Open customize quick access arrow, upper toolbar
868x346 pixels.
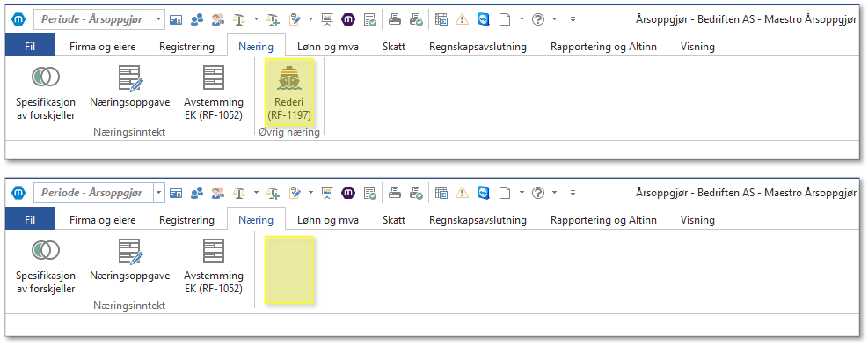pyautogui.click(x=573, y=20)
